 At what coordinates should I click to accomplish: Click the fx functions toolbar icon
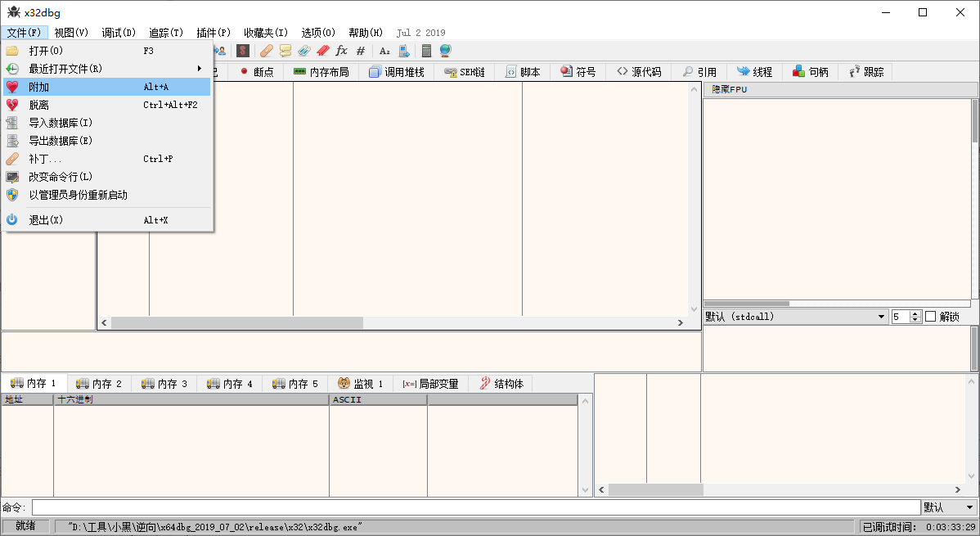pos(342,51)
